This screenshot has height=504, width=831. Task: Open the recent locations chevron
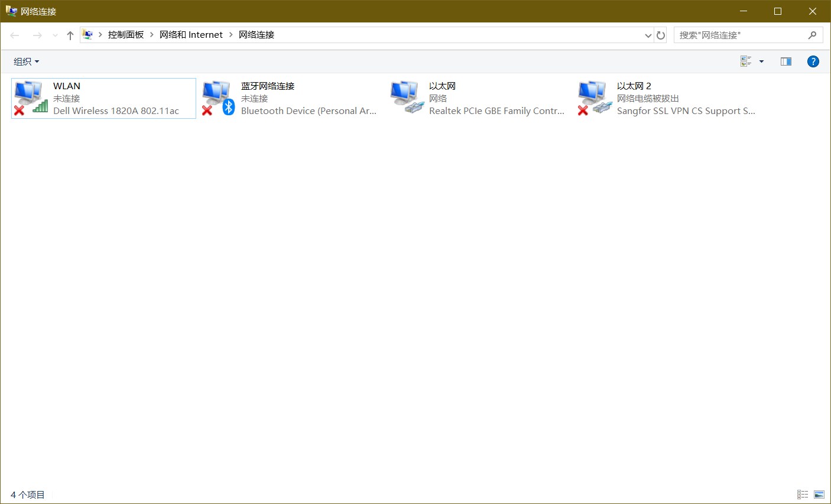[x=55, y=35]
